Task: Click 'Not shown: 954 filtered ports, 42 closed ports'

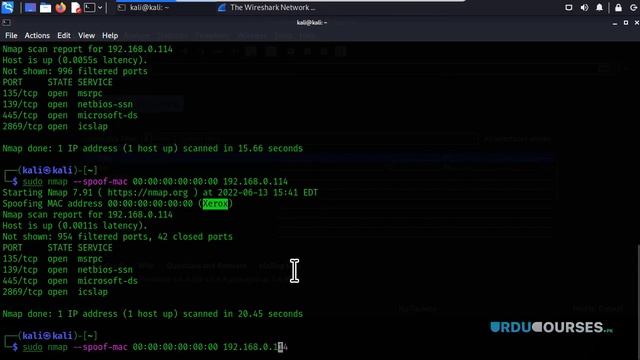Action: pos(118,237)
